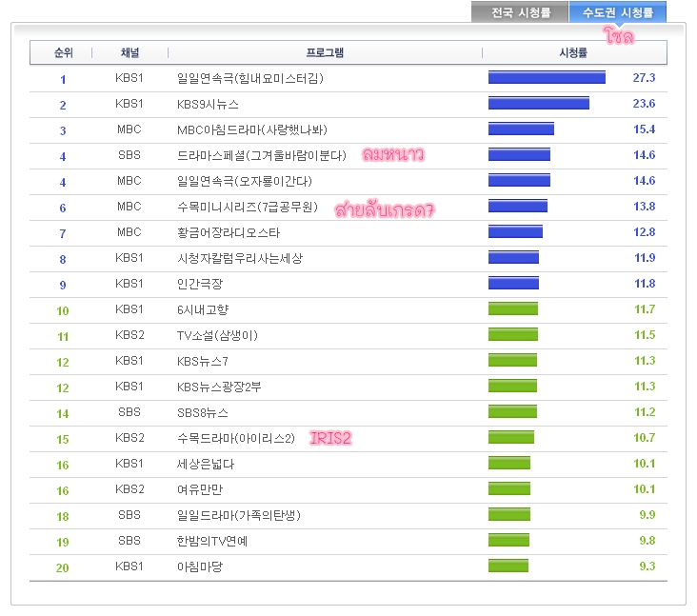Click the 11.8 rating value

645,284
